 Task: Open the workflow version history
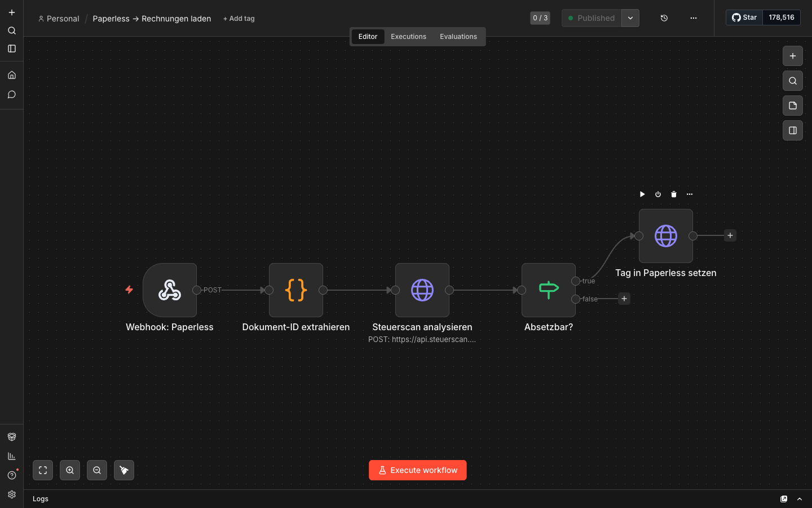[664, 18]
